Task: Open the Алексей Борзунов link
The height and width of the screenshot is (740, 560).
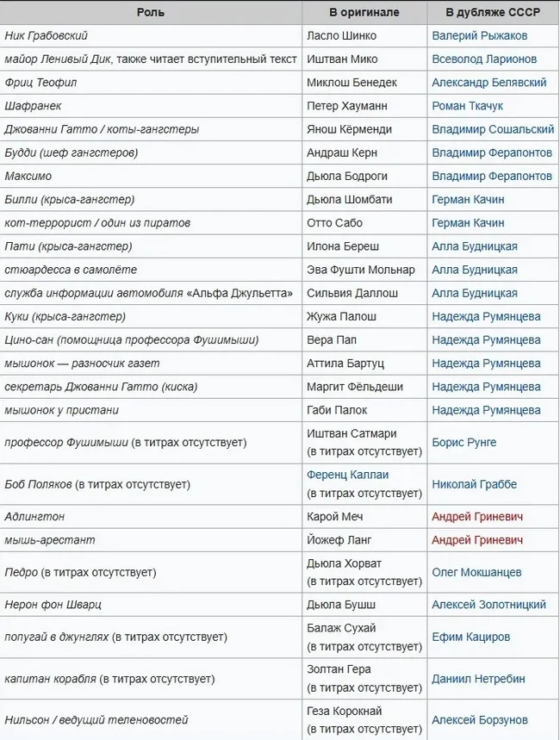Action: click(x=479, y=720)
